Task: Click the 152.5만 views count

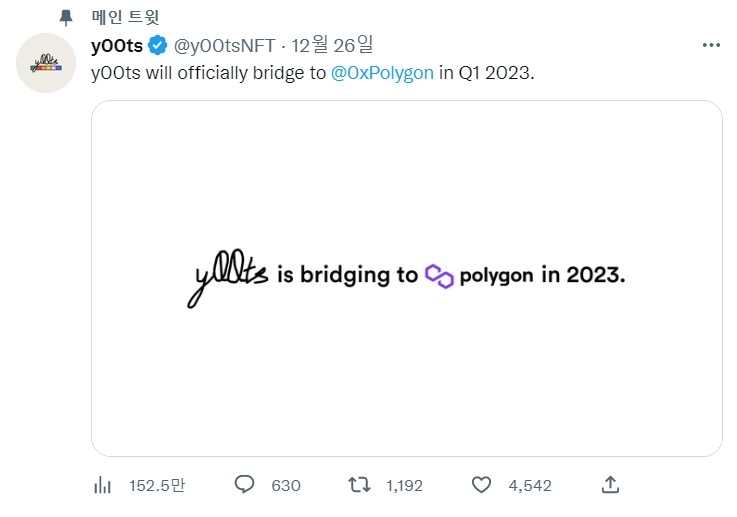Action: pos(157,486)
